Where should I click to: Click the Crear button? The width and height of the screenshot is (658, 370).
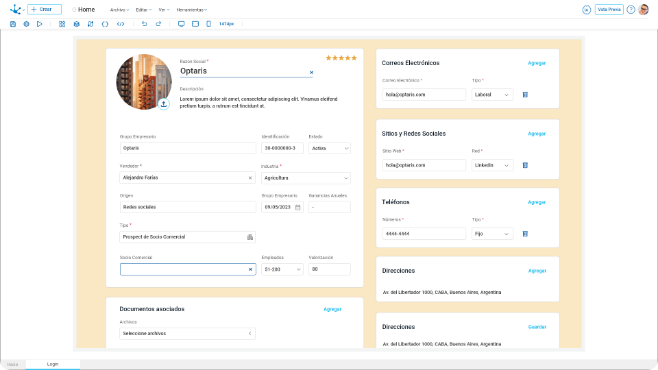pyautogui.click(x=44, y=9)
